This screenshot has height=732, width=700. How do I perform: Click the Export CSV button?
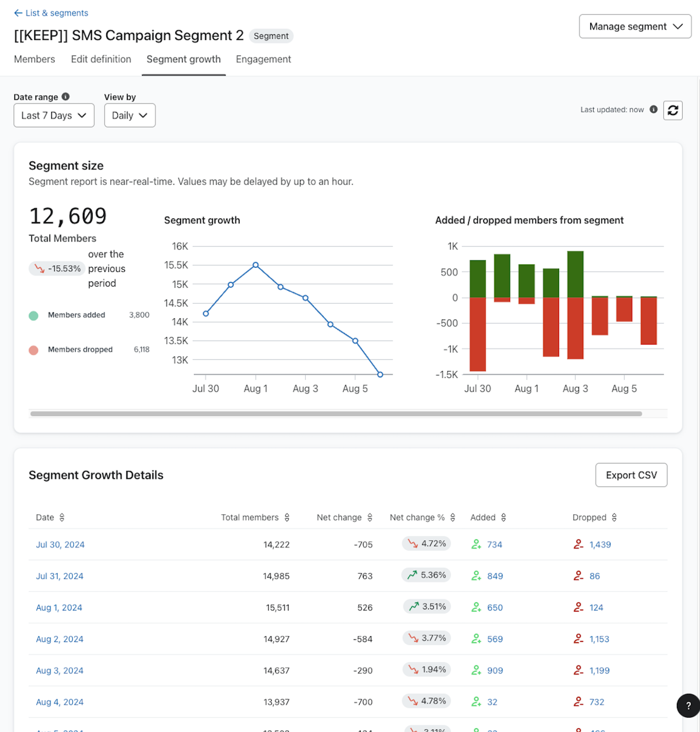tap(631, 475)
